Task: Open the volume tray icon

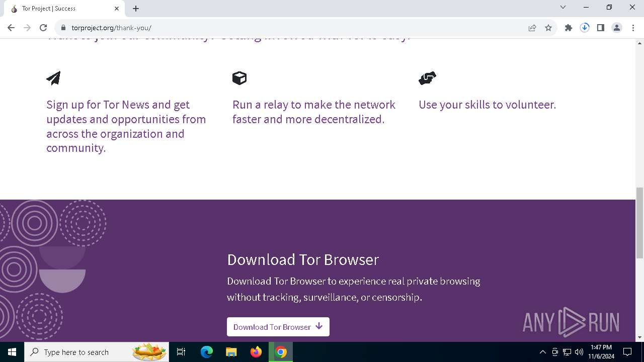Action: 579,352
